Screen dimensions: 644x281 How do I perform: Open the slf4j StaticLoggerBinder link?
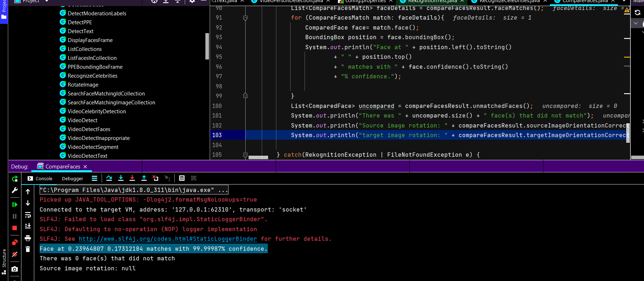[x=168, y=239]
